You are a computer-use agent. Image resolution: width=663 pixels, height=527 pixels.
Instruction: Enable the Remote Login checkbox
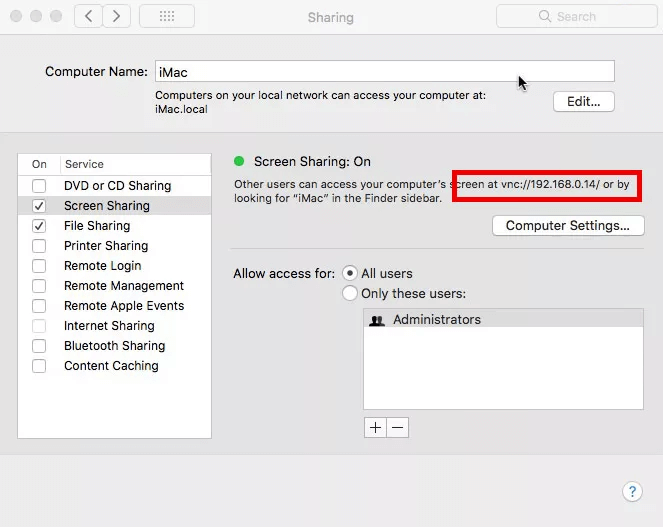click(39, 266)
